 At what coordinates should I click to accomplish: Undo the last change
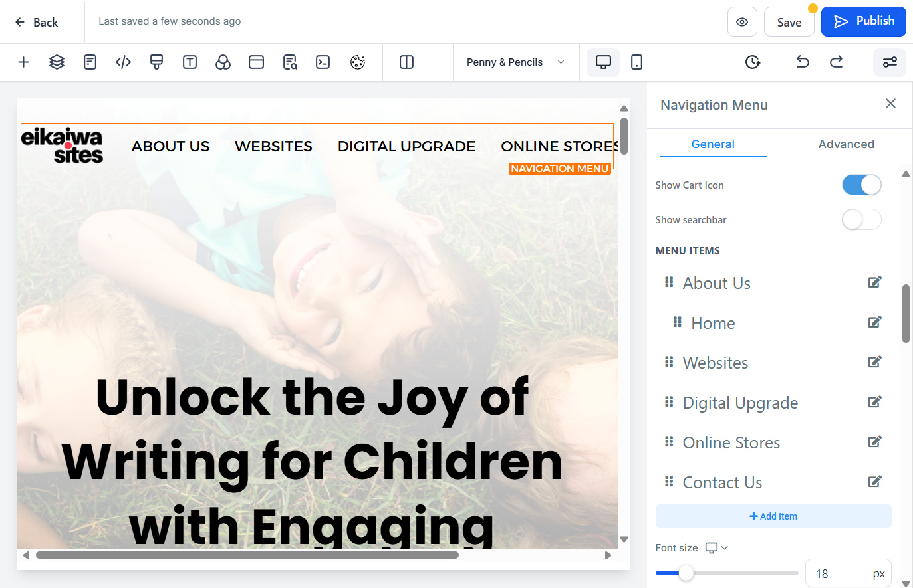[803, 62]
